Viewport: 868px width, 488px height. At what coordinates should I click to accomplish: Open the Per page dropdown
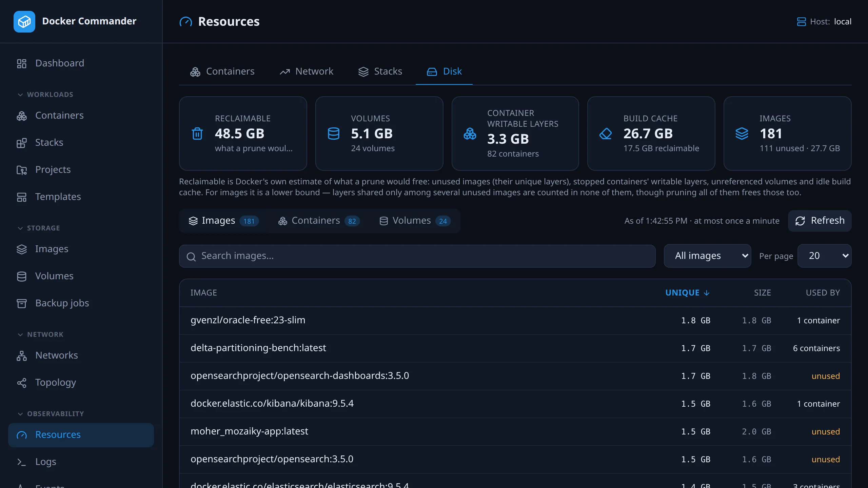point(824,256)
